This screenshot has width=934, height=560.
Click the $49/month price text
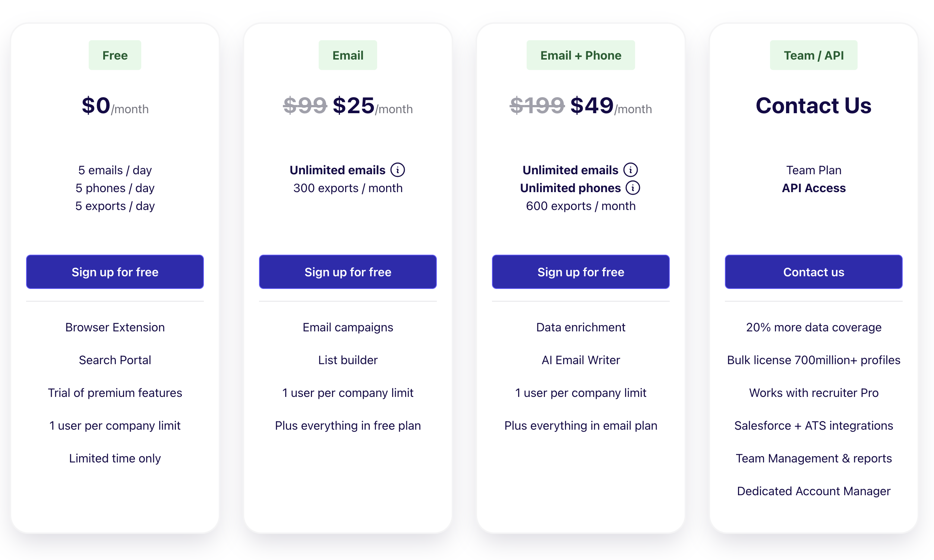tap(611, 106)
